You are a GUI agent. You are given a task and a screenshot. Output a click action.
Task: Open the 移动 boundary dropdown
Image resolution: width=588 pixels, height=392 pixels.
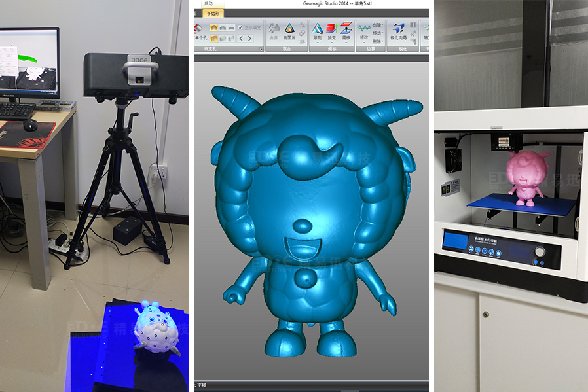tap(378, 32)
